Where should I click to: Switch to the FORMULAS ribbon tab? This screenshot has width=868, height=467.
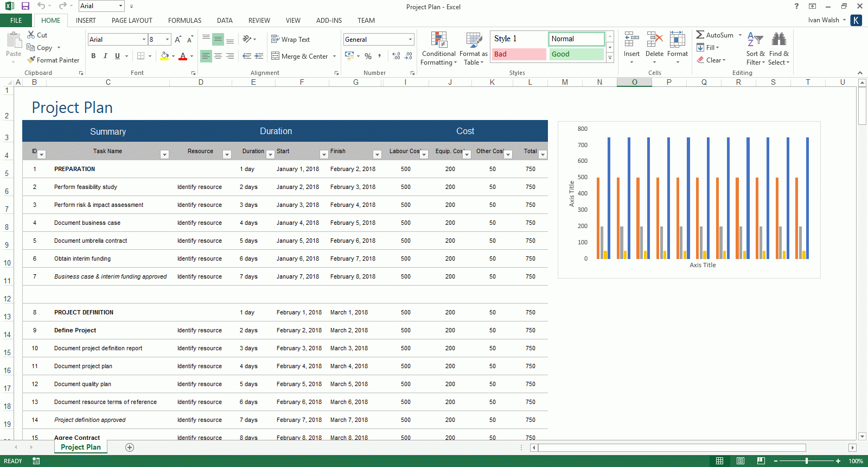[184, 21]
